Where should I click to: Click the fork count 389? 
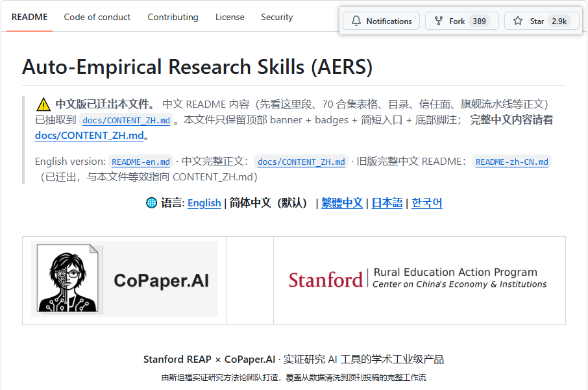pos(479,21)
